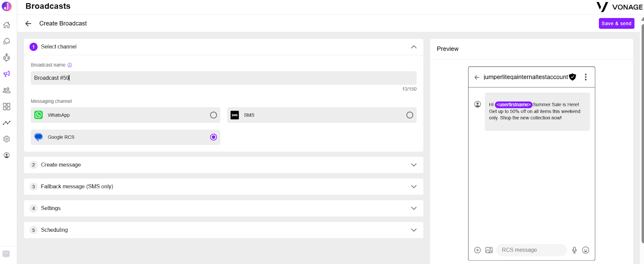Click the microphone icon in preview
This screenshot has height=264, width=644.
pyautogui.click(x=574, y=250)
